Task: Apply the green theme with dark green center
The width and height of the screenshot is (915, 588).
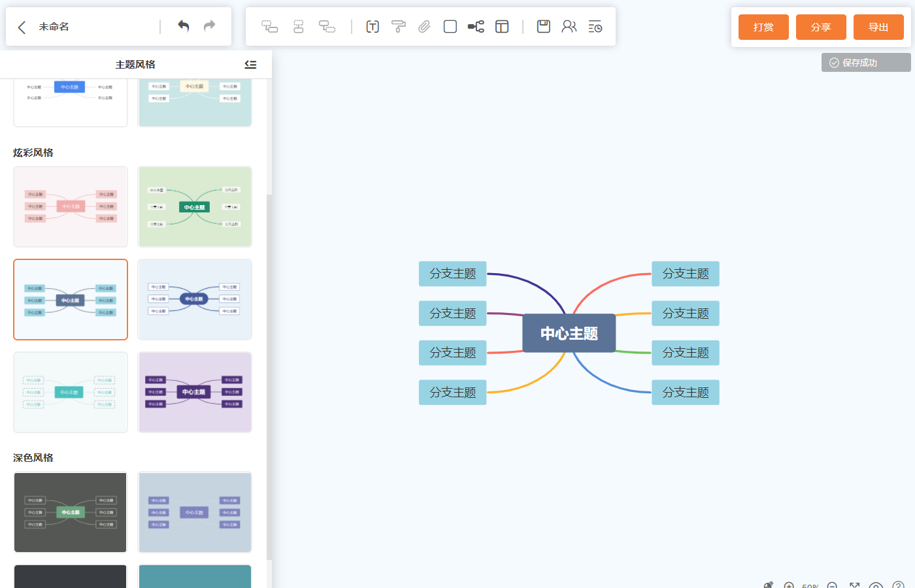Action: click(195, 206)
